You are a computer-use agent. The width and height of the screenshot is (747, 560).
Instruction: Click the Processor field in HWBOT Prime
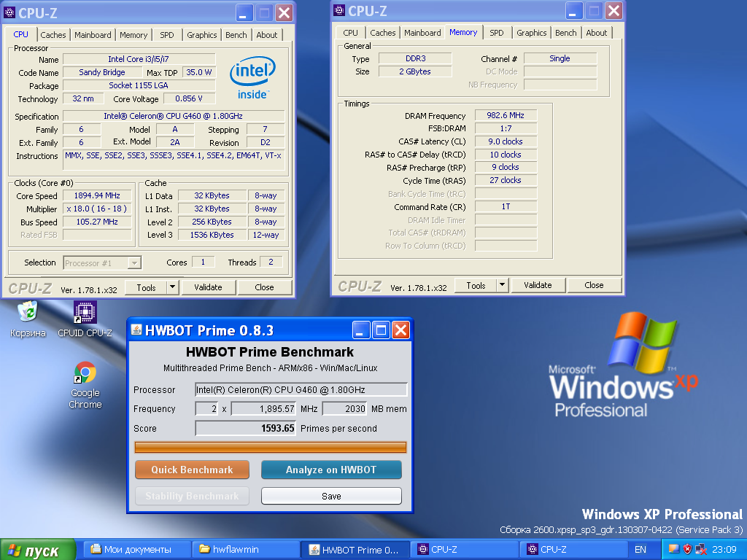(301, 389)
